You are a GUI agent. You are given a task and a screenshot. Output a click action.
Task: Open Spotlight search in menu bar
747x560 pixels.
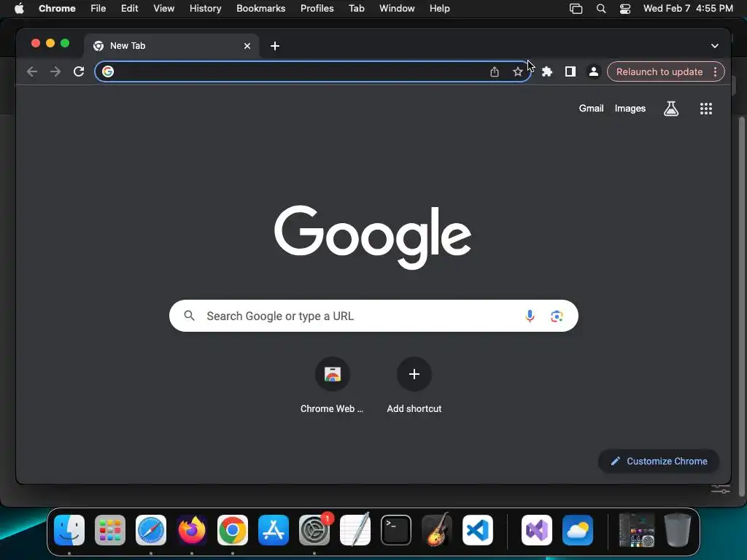click(601, 8)
